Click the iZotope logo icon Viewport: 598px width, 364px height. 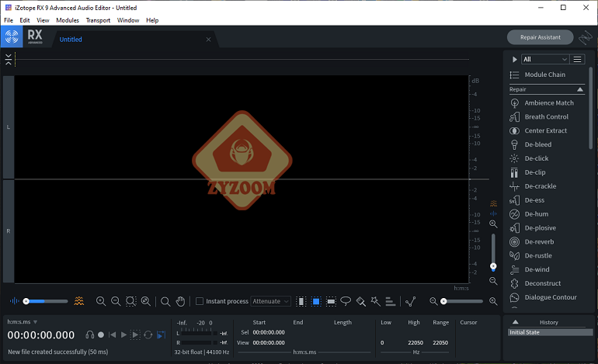[12, 37]
